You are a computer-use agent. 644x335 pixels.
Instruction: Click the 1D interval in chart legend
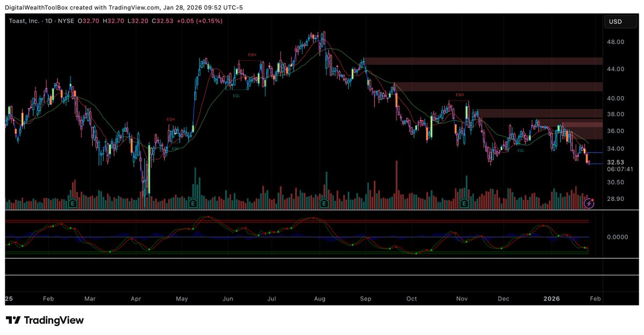[50, 20]
